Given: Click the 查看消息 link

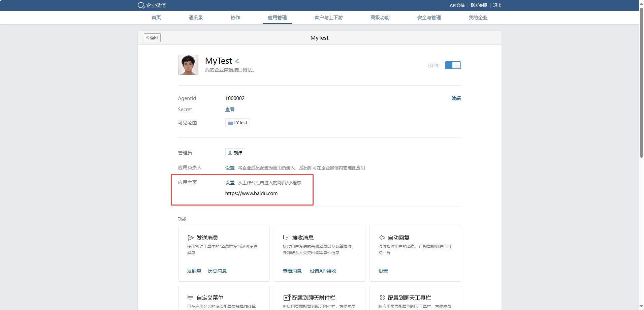Looking at the screenshot, I should [292, 271].
